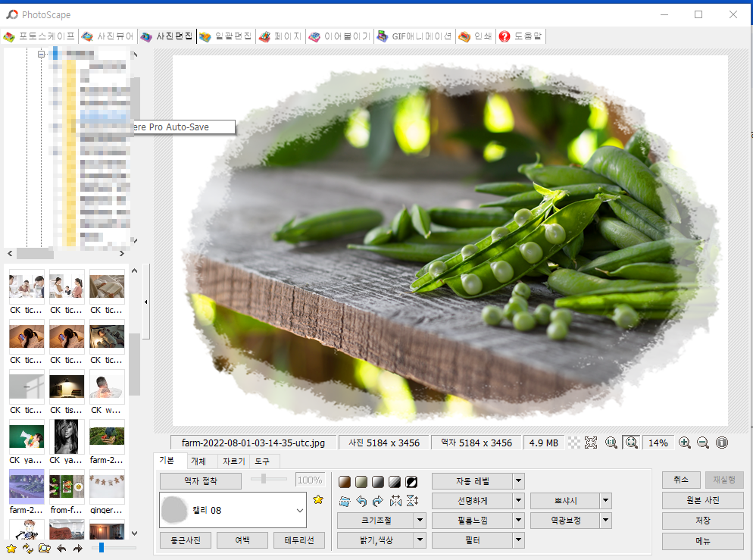Click the 저장 save button
753x560 pixels.
click(x=702, y=521)
